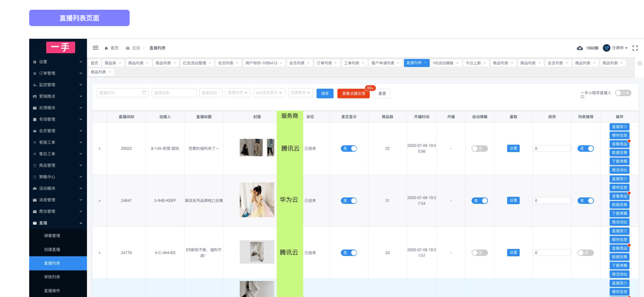Switch to the 首页 tab
The height and width of the screenshot is (297, 644).
pyautogui.click(x=95, y=63)
